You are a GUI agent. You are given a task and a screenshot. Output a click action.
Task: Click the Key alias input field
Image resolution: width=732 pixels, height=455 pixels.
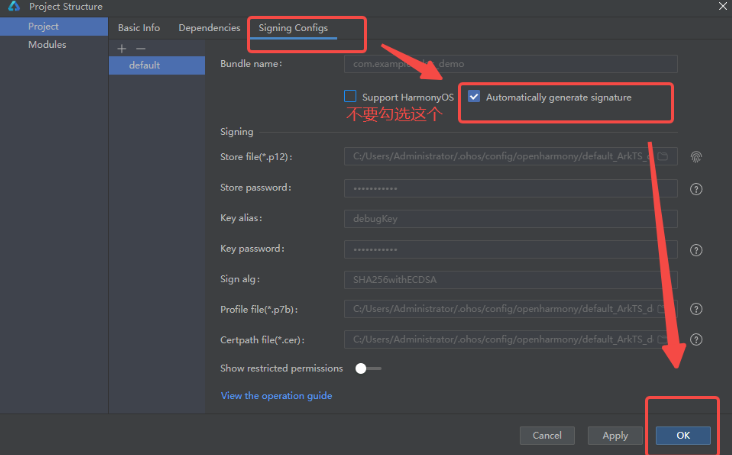510,219
